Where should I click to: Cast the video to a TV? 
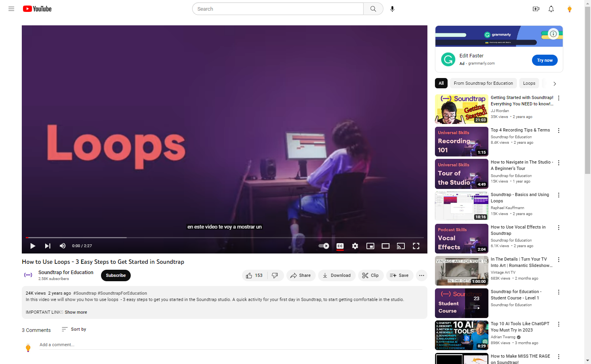tap(401, 246)
